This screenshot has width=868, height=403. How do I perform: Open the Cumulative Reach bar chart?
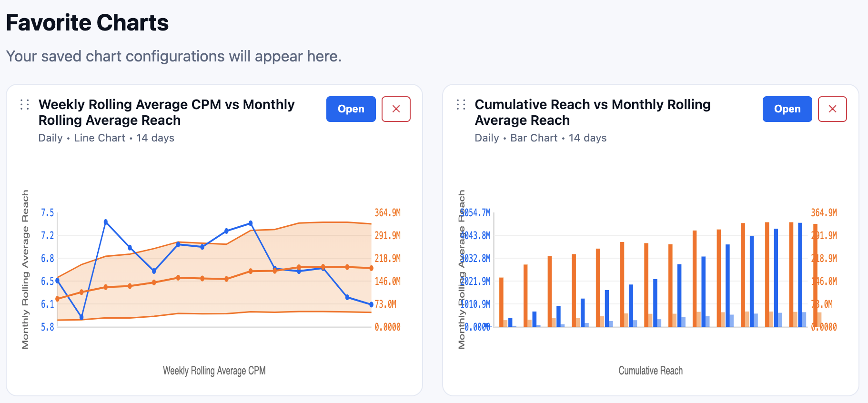(x=787, y=109)
